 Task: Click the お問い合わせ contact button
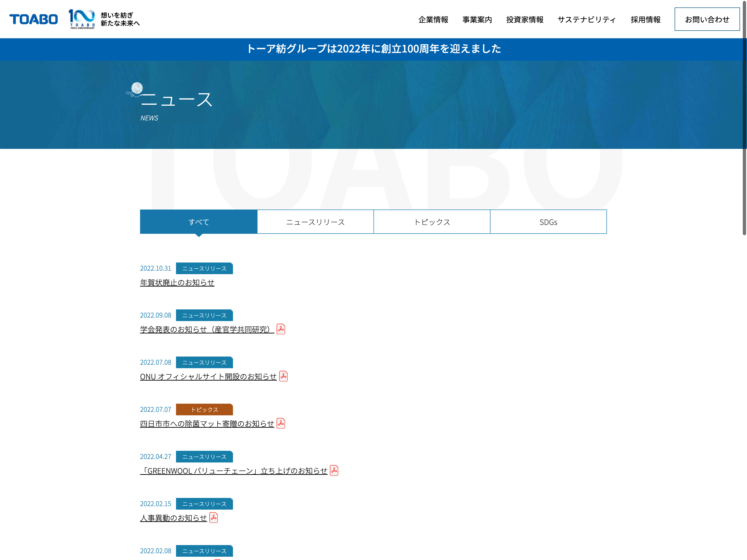(707, 19)
